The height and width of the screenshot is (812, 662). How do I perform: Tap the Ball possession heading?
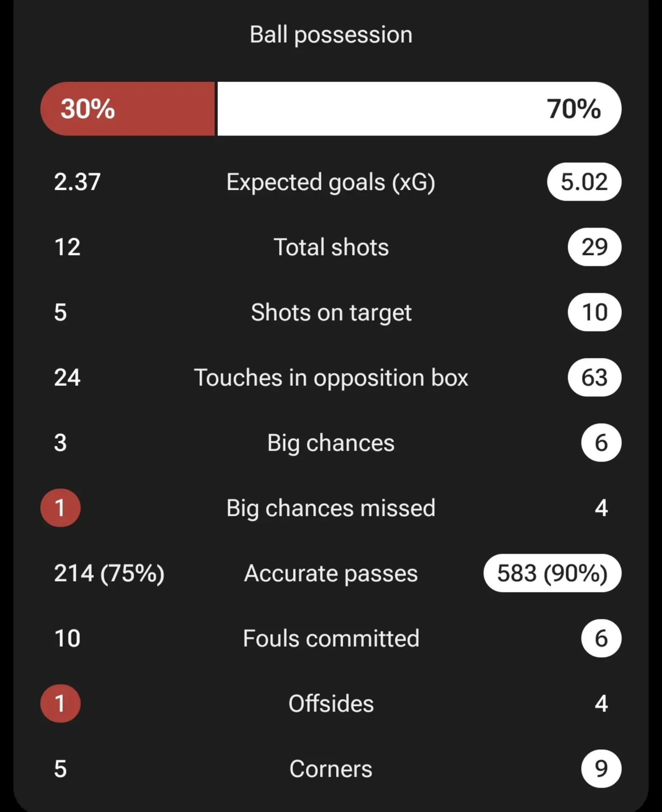[331, 35]
